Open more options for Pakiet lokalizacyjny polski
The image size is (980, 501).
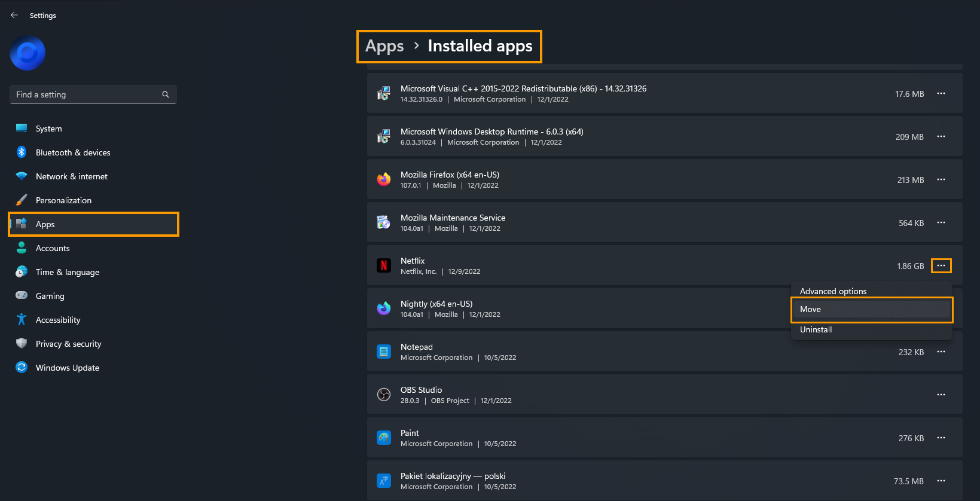pos(941,481)
